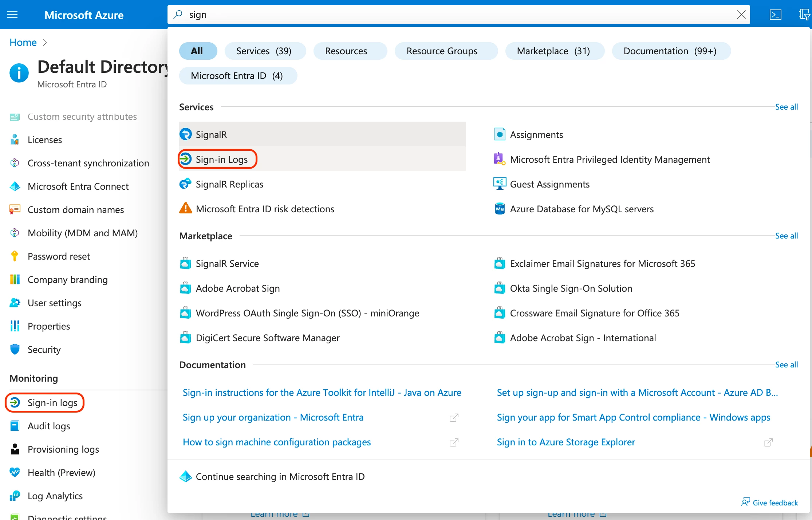This screenshot has width=812, height=520.
Task: Click See all for Services
Action: pyautogui.click(x=786, y=107)
